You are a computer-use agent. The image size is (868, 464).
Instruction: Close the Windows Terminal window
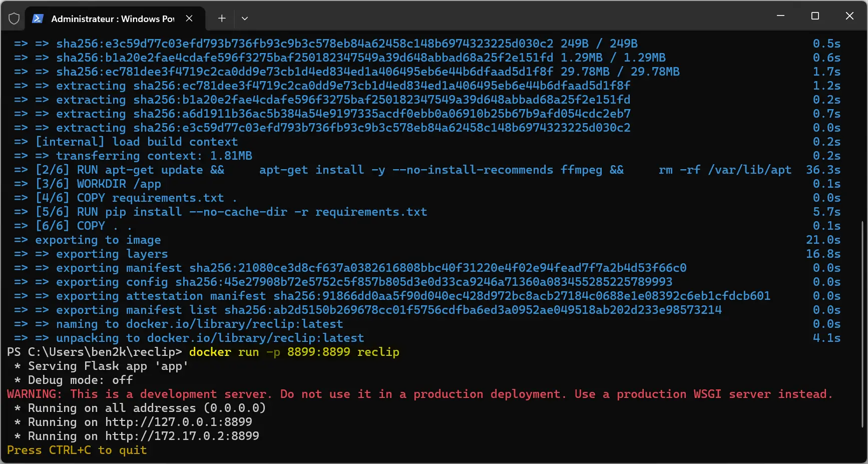pos(849,16)
